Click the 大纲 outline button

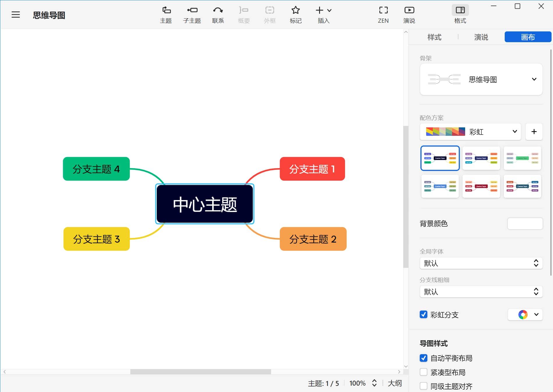click(x=395, y=383)
